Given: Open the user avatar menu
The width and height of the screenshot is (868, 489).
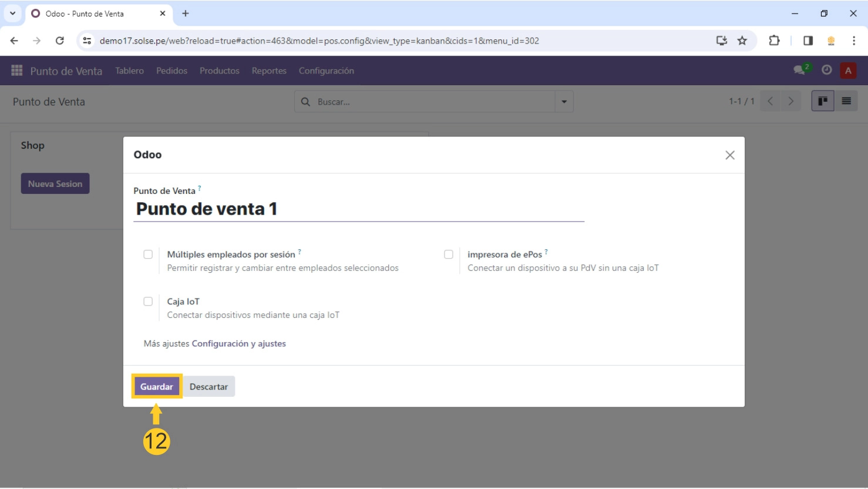Looking at the screenshot, I should pos(847,71).
